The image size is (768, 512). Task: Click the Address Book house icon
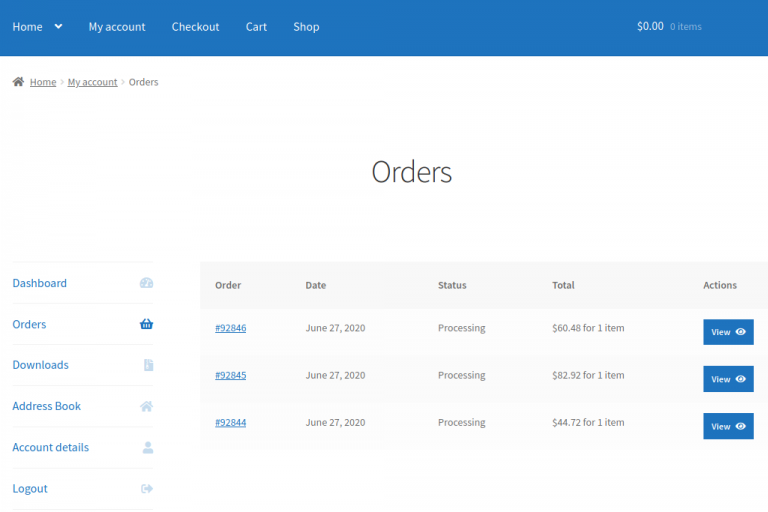pyautogui.click(x=146, y=406)
